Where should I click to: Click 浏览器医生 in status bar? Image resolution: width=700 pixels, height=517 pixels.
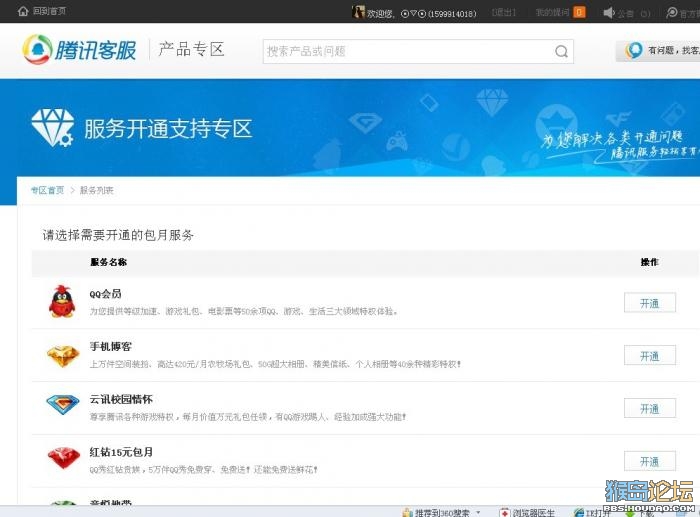527,512
